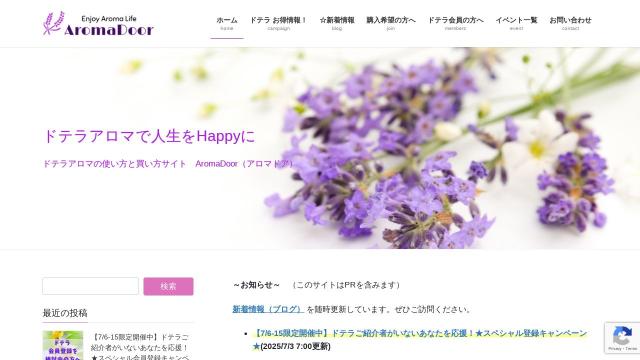This screenshot has width=640, height=360.
Task: Click the 最近の投稿 sidebar heading
Action: coord(65,313)
